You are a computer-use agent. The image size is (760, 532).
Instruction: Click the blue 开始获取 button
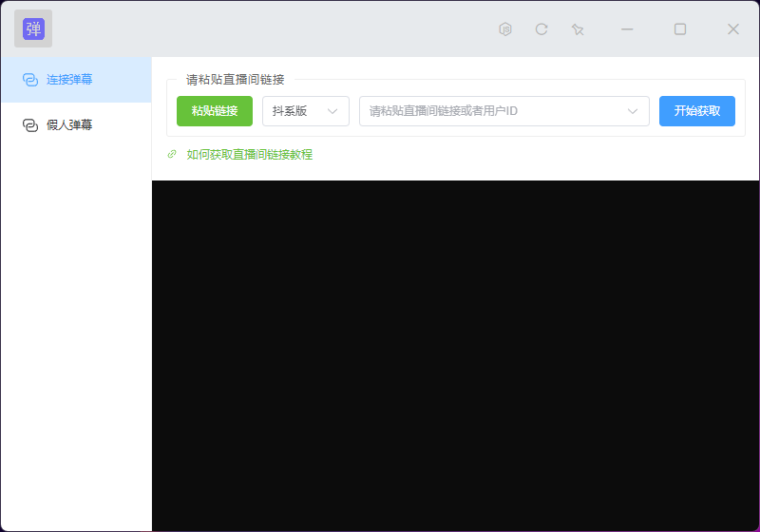click(697, 111)
